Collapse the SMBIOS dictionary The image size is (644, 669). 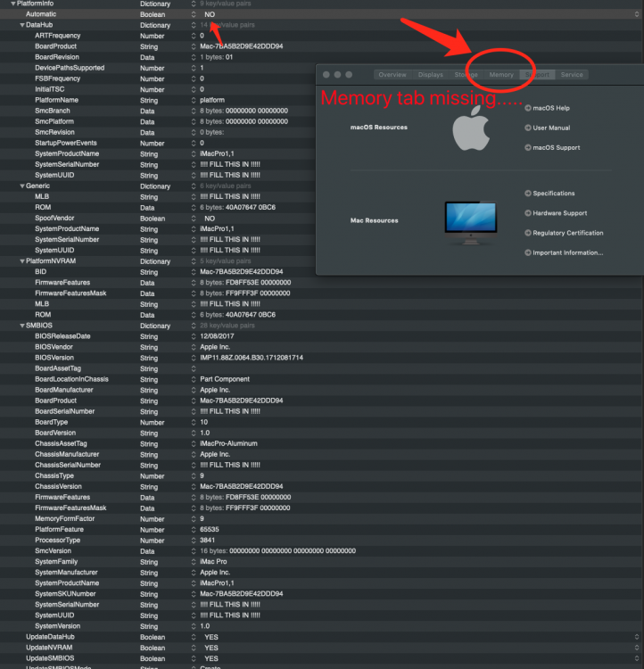pos(22,326)
